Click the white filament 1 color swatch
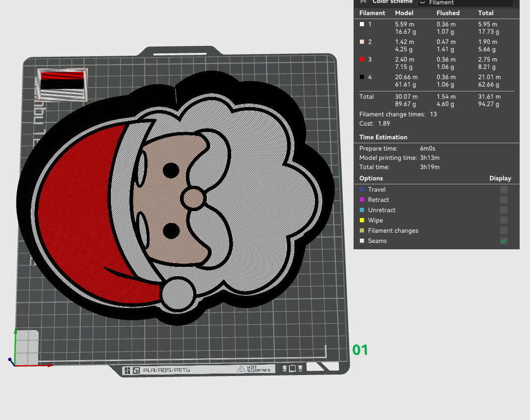The width and height of the screenshot is (530, 420). (x=362, y=24)
